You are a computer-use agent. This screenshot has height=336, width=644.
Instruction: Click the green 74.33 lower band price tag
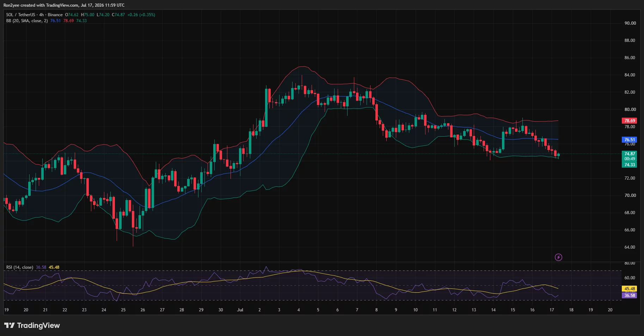pos(630,165)
